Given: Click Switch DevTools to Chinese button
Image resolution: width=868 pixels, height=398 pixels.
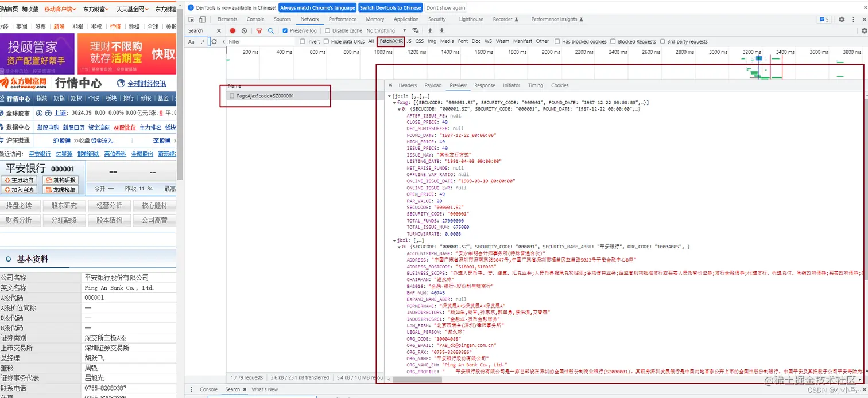Looking at the screenshot, I should pyautogui.click(x=391, y=8).
